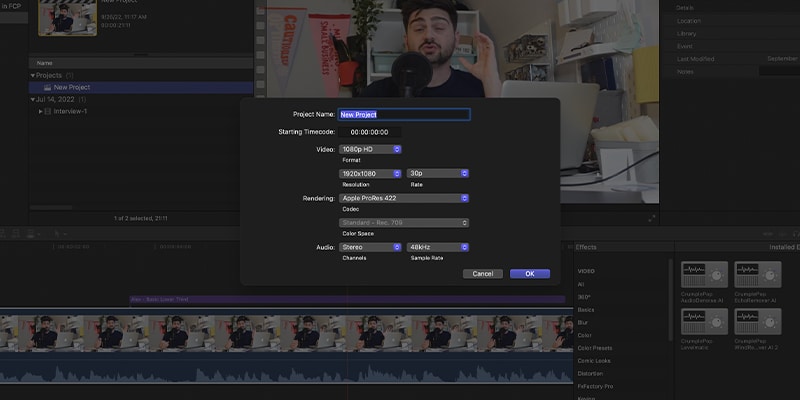This screenshot has height=400, width=800.
Task: Click the OK button in the project dialog
Action: (x=530, y=274)
